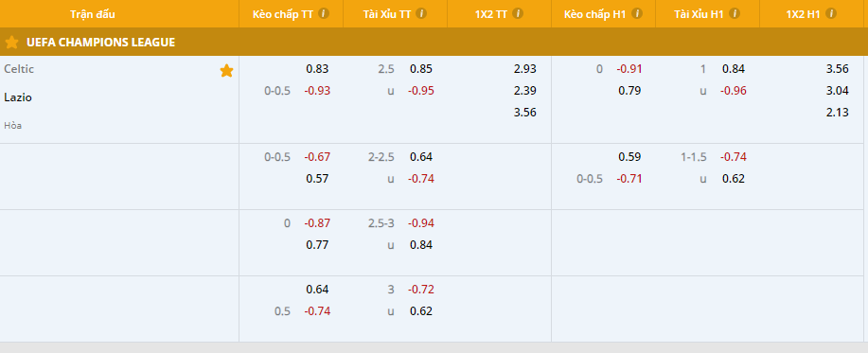Click info icon beside Kèo chấp H1

tap(637, 13)
